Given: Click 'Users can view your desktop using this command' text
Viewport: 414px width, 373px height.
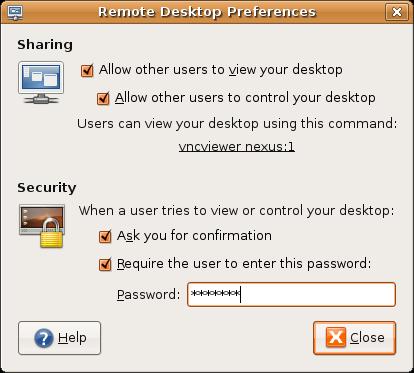Looking at the screenshot, I should pyautogui.click(x=237, y=124).
